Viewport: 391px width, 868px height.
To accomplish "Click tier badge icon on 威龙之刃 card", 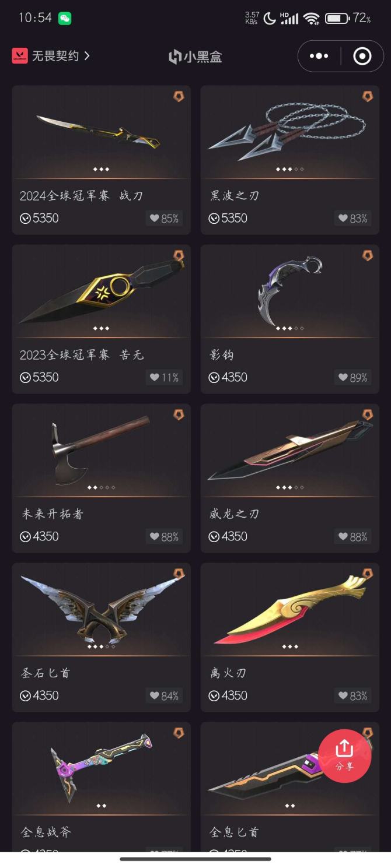I will (x=367, y=414).
